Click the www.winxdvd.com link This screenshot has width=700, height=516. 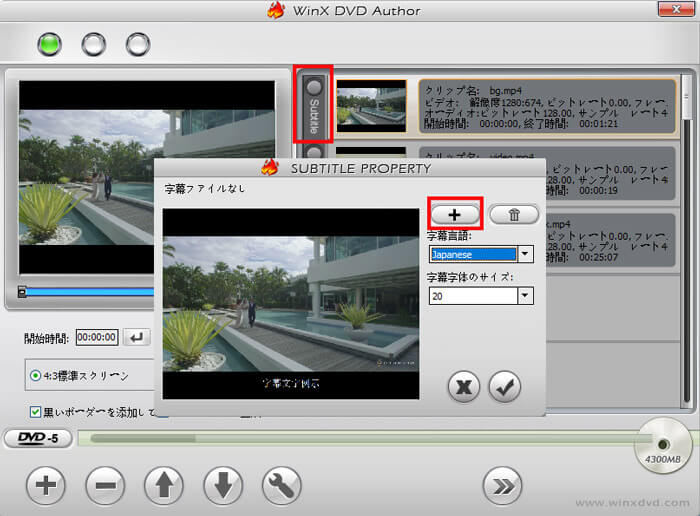tap(633, 503)
